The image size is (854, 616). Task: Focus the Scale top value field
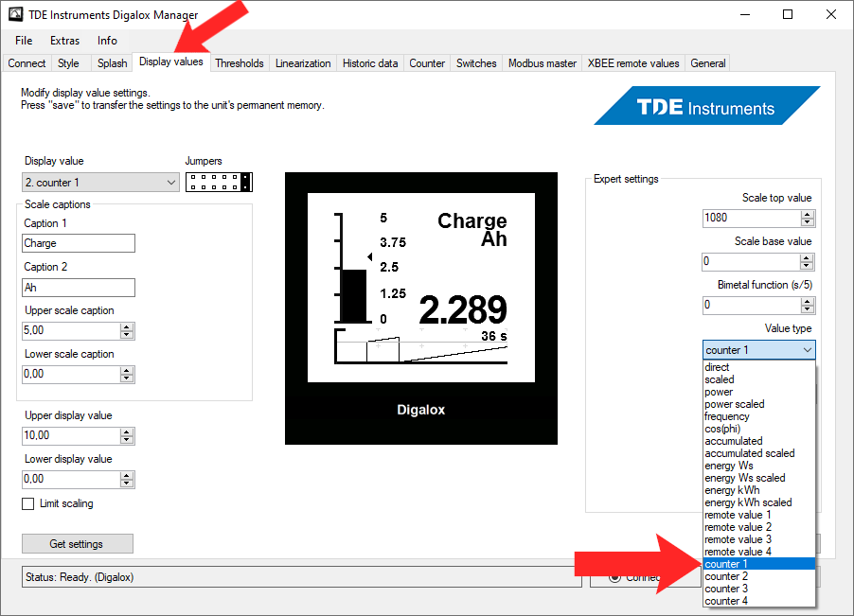752,219
